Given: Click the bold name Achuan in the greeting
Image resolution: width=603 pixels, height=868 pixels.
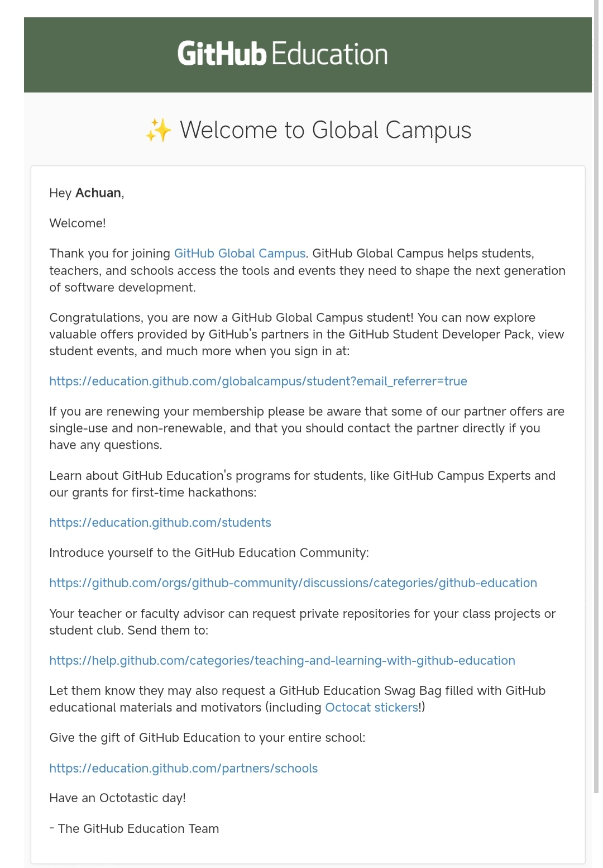Looking at the screenshot, I should [x=98, y=193].
